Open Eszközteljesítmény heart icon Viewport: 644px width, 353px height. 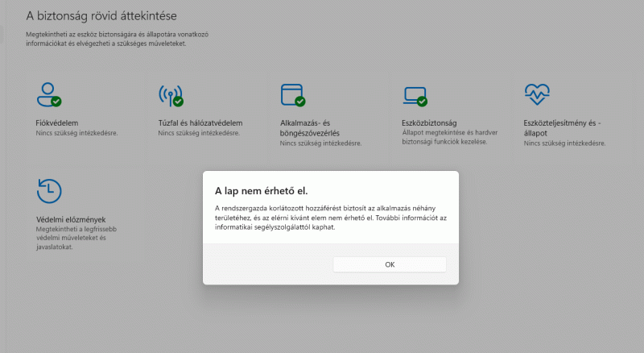[537, 94]
